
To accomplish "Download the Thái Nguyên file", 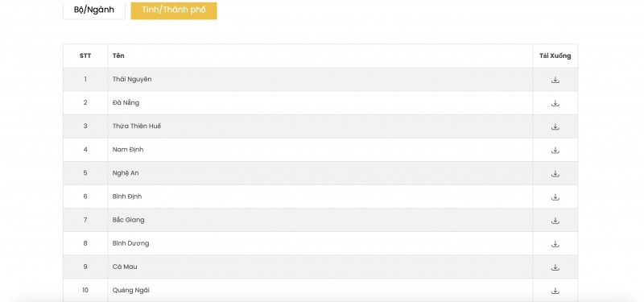I will [555, 80].
